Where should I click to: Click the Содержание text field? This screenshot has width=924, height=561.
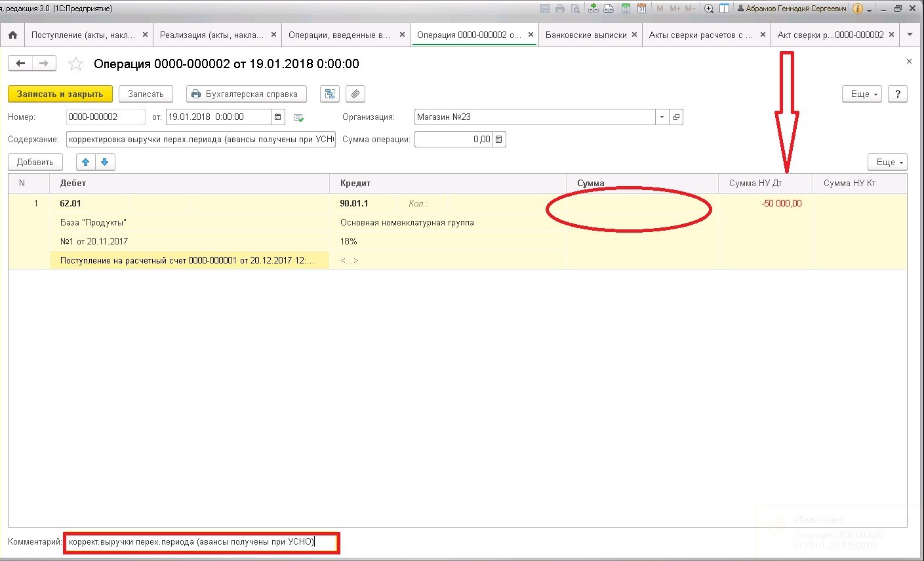click(201, 139)
